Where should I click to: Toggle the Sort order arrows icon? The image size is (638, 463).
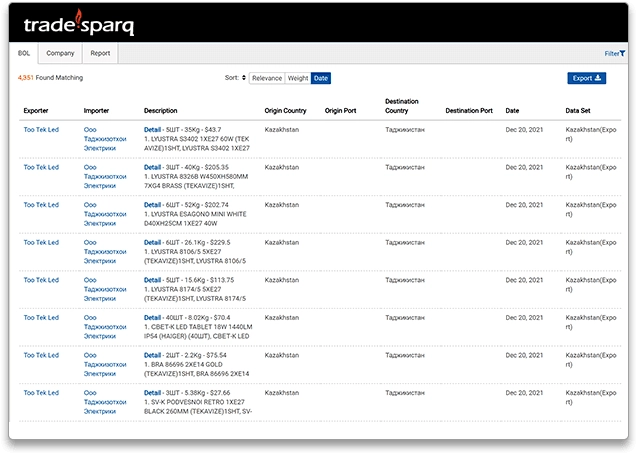coord(244,78)
